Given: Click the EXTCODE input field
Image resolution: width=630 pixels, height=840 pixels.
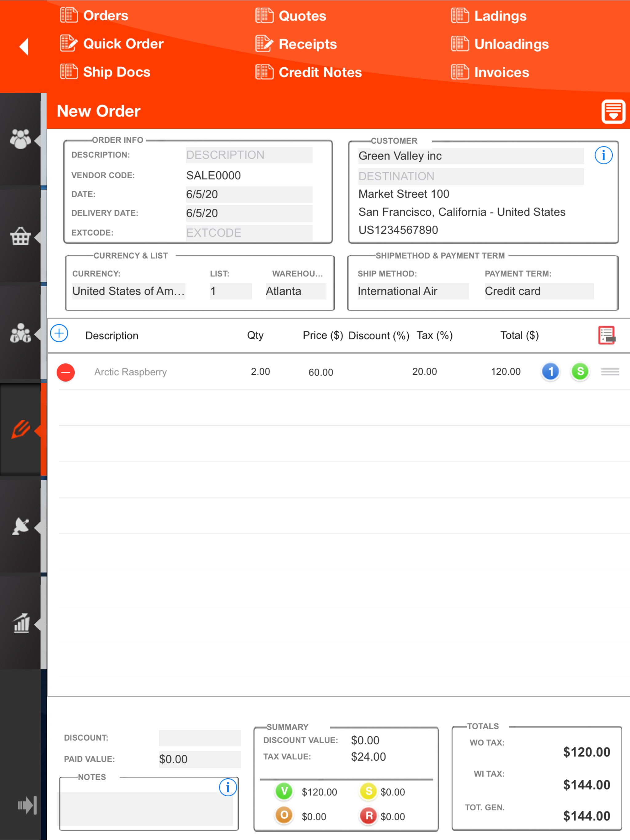Looking at the screenshot, I should coord(249,233).
